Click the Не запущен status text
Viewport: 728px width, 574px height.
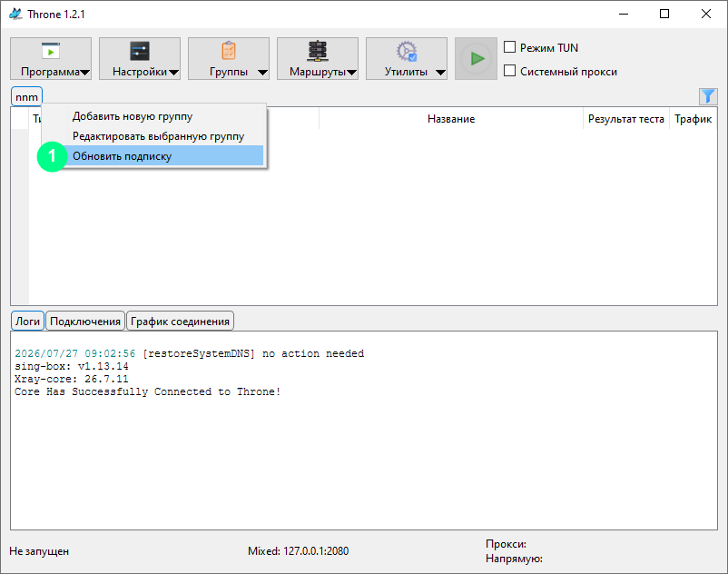tap(39, 551)
